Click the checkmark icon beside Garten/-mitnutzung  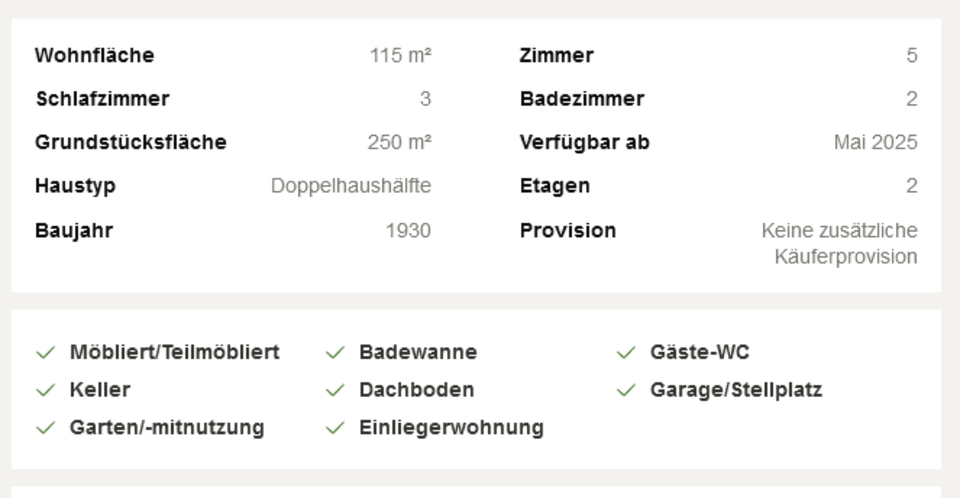point(46,428)
